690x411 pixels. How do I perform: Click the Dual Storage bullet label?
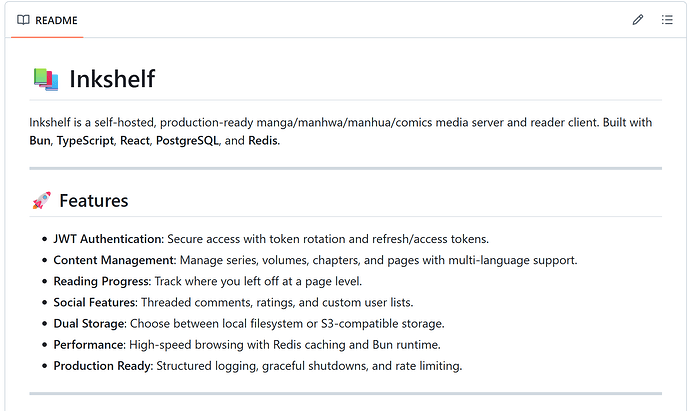tap(89, 323)
